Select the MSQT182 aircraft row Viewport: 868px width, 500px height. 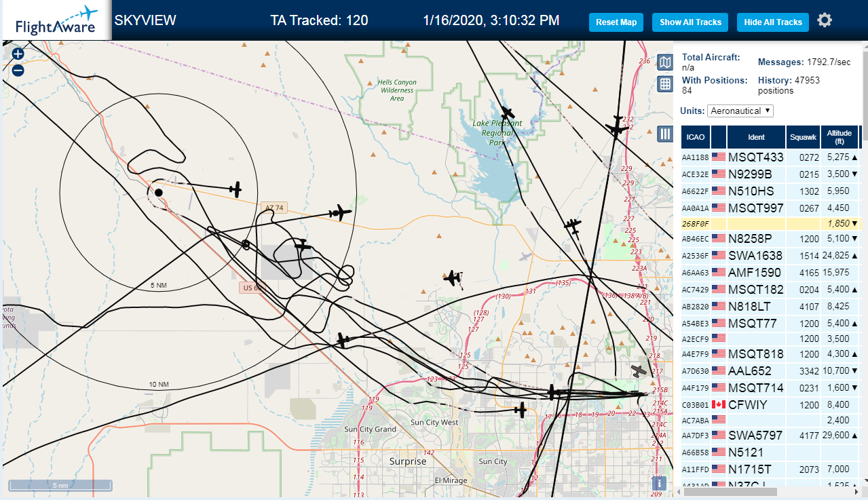click(x=771, y=290)
